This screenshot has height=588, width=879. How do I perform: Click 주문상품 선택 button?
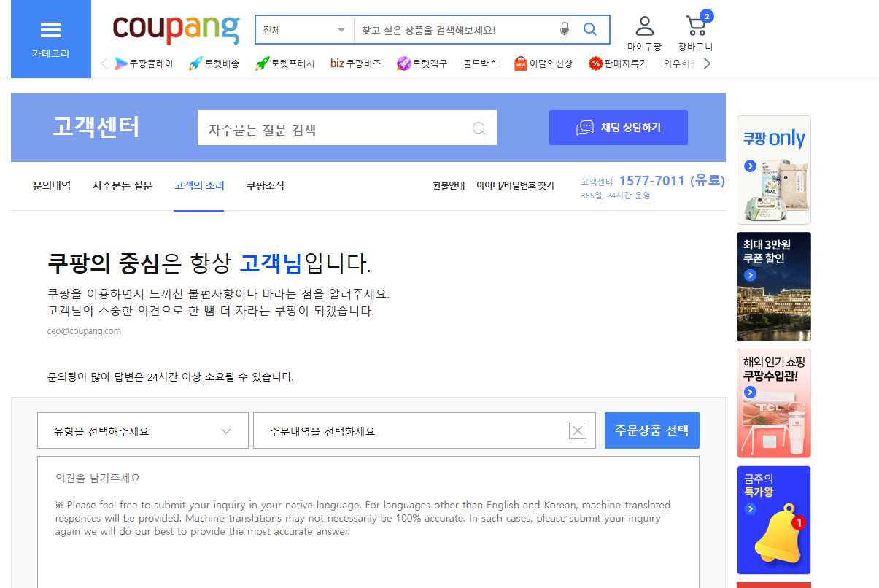652,430
